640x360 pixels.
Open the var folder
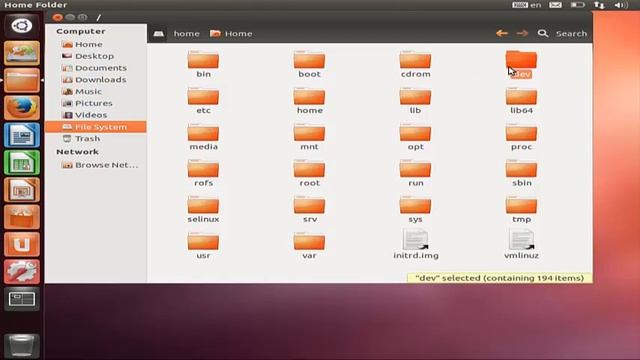point(309,246)
